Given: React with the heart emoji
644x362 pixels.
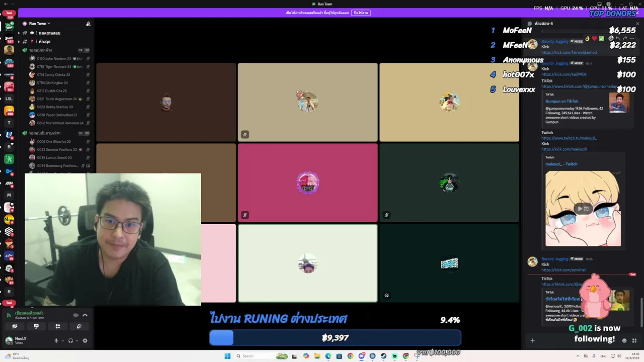Looking at the screenshot, I should 594,39.
